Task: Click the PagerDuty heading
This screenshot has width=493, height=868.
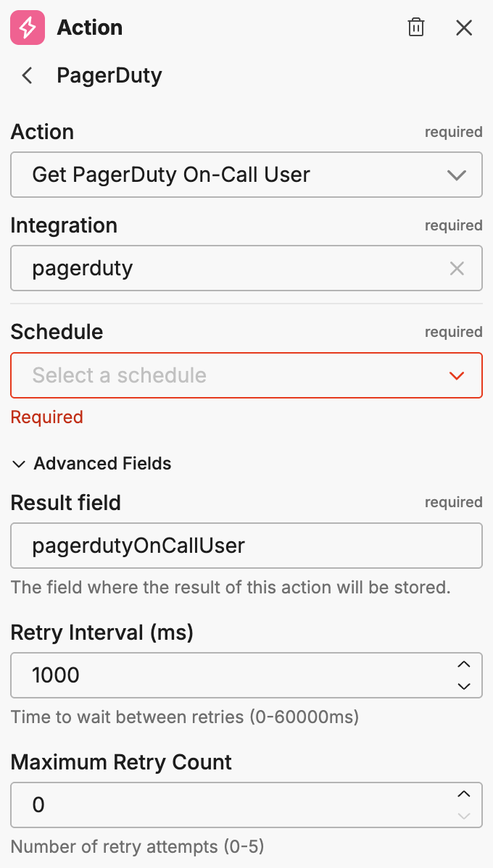Action: point(109,75)
